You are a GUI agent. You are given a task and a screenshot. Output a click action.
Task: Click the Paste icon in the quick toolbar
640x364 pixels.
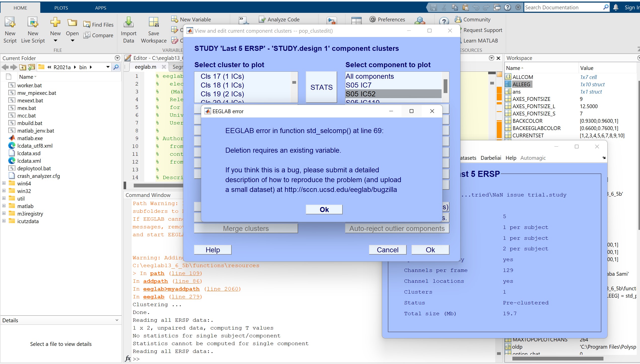tap(466, 7)
